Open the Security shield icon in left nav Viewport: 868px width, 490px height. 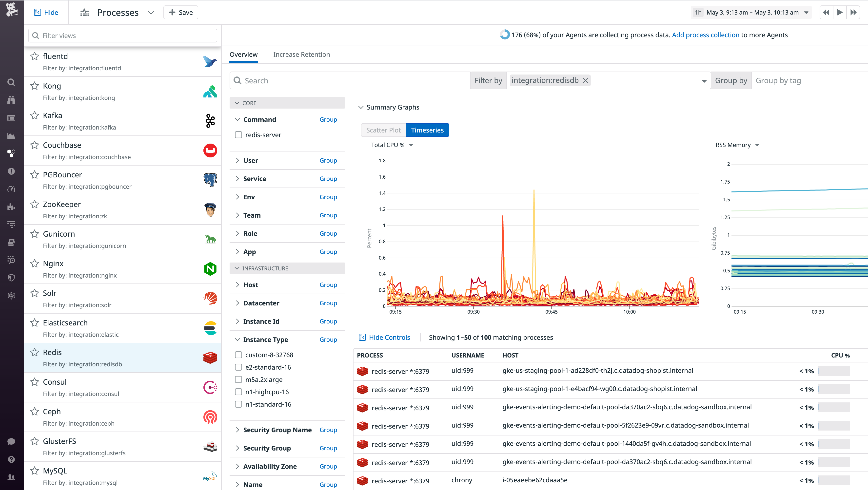[x=11, y=278]
